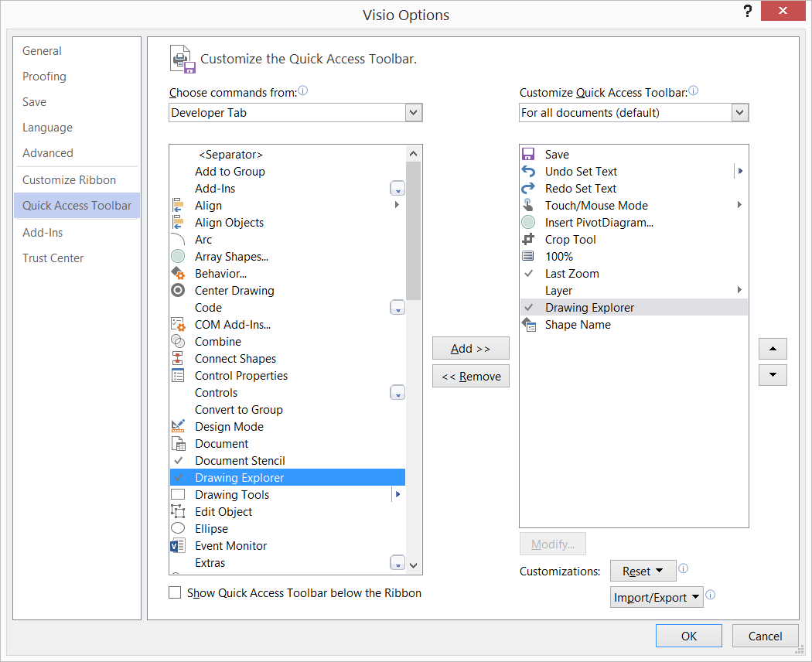Click the Reset button
Viewport: 812px width, 662px height.
[x=643, y=570]
